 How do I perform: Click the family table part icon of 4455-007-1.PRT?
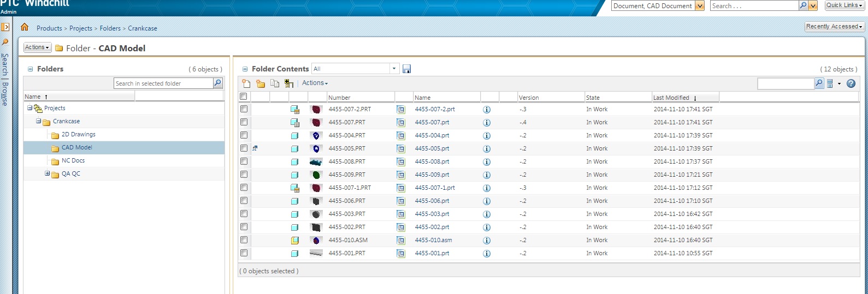tap(295, 188)
